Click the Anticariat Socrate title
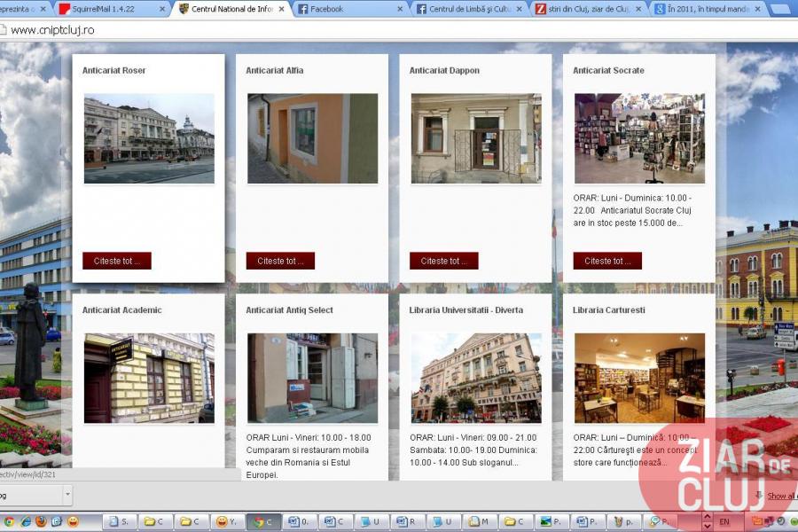This screenshot has height=532, width=798. pos(608,70)
